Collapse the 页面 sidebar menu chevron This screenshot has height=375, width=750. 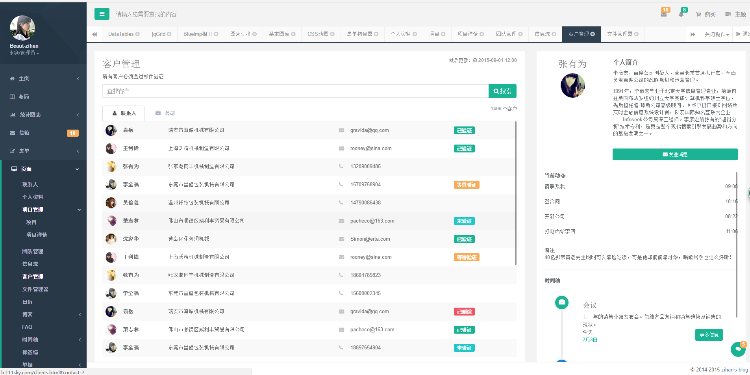pos(77,169)
